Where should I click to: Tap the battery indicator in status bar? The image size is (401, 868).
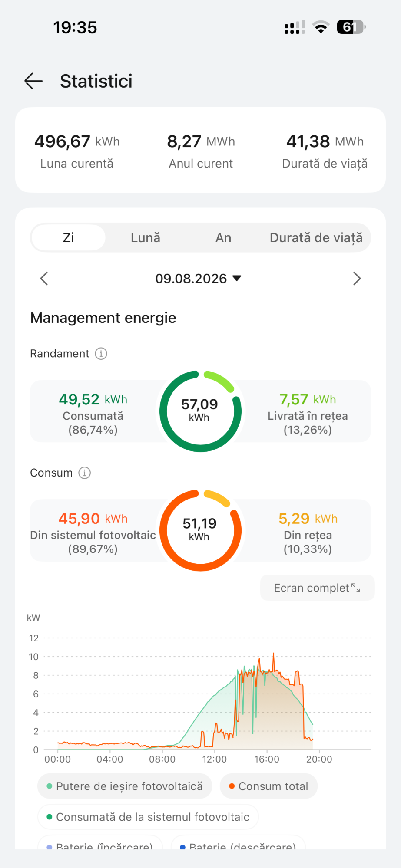click(351, 27)
